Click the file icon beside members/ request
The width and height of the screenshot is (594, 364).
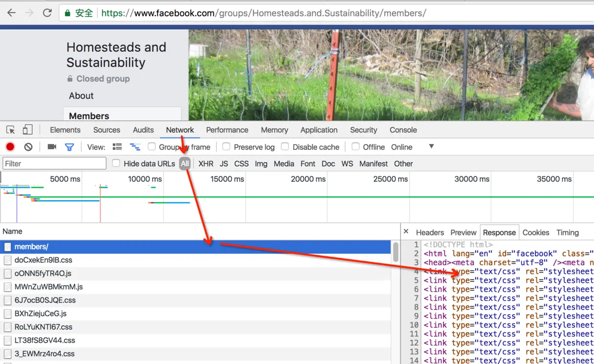point(8,247)
